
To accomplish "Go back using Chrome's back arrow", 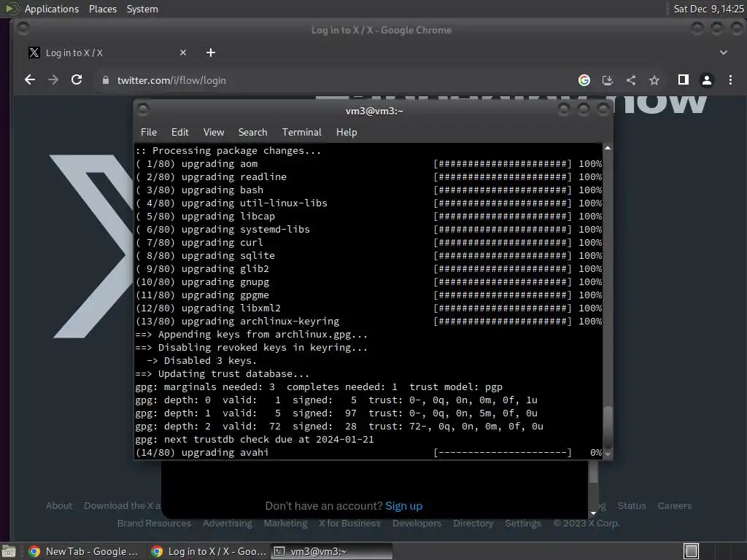I will click(29, 80).
